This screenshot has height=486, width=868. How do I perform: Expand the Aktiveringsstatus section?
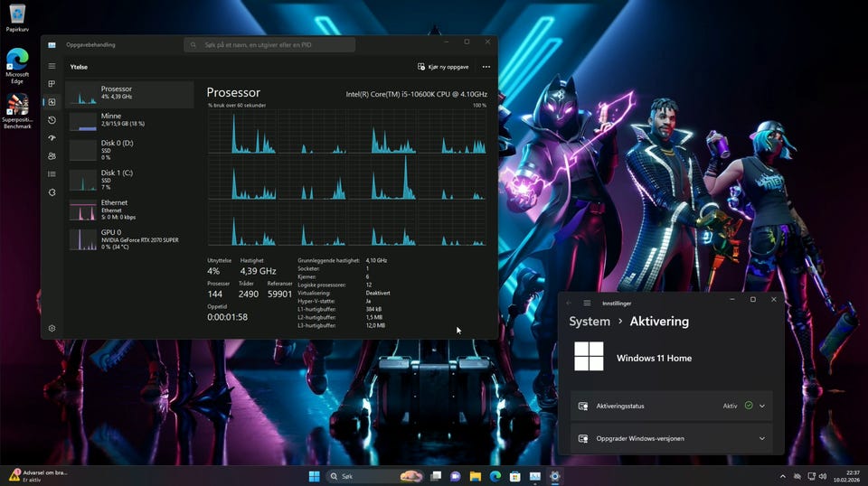pyautogui.click(x=762, y=407)
